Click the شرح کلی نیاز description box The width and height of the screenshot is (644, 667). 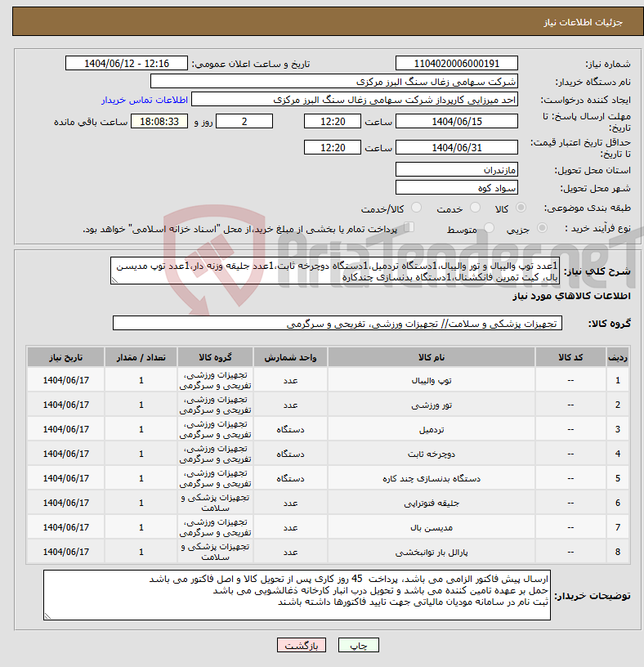coord(335,271)
